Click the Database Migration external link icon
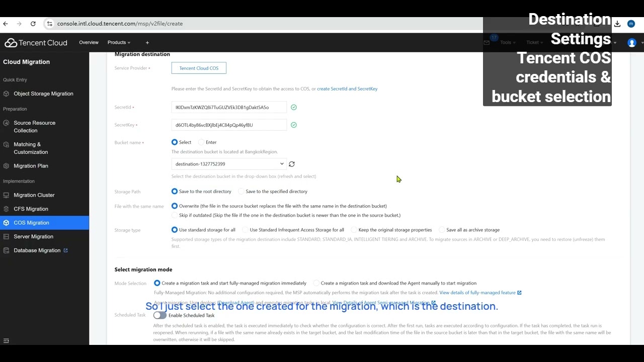 (65, 250)
